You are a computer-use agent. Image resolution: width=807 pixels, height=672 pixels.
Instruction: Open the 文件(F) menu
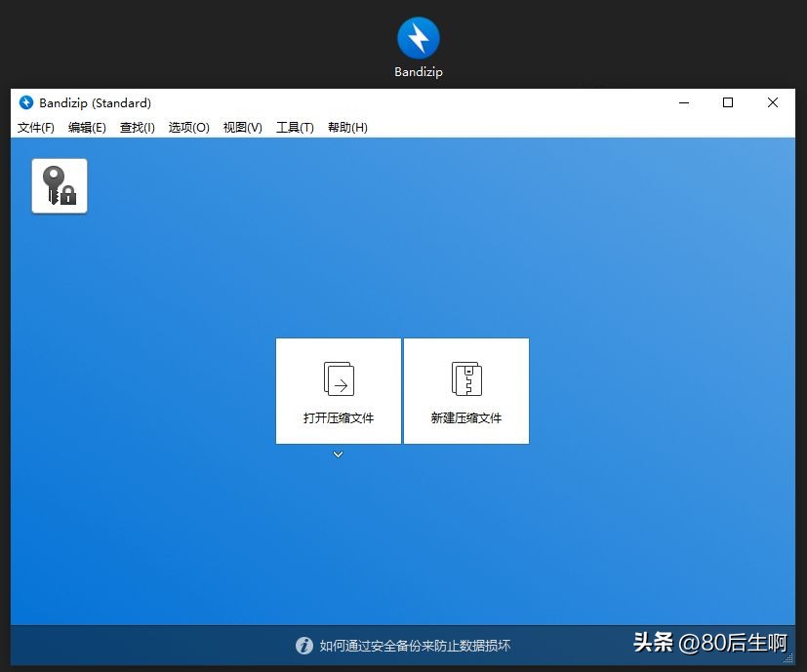pyautogui.click(x=35, y=127)
